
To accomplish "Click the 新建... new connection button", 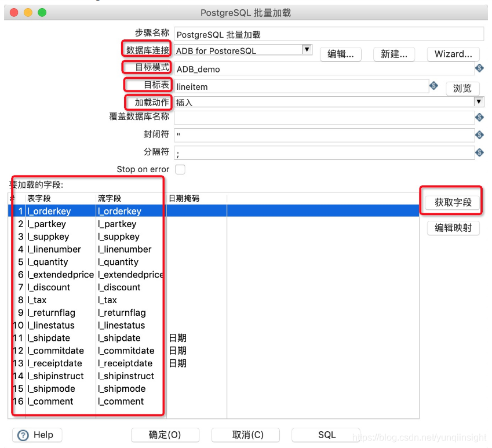I will (x=394, y=54).
